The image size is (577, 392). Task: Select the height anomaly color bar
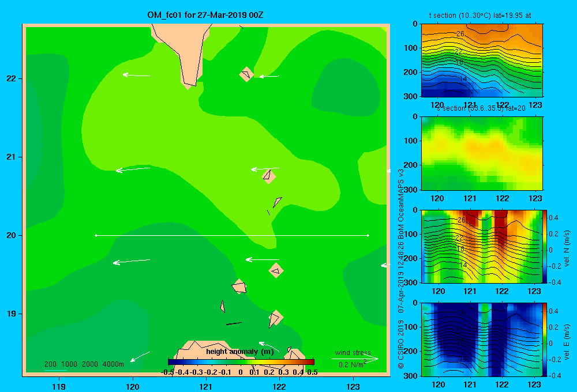[241, 362]
